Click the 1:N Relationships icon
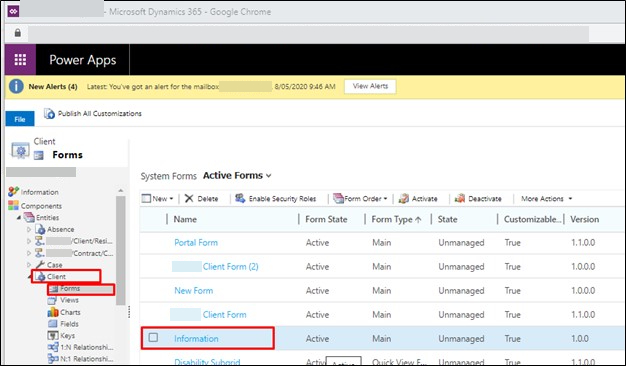626x366 pixels. coord(53,347)
